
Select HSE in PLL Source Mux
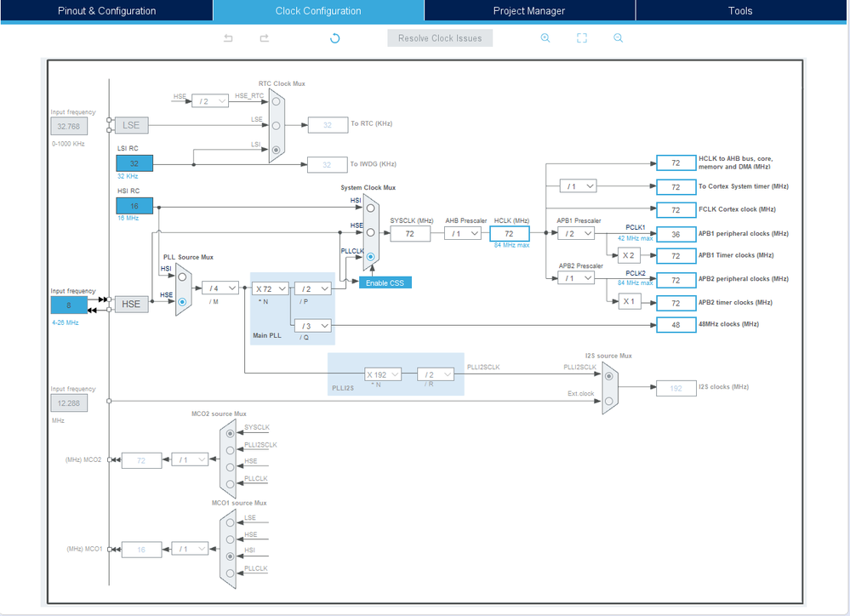(183, 301)
